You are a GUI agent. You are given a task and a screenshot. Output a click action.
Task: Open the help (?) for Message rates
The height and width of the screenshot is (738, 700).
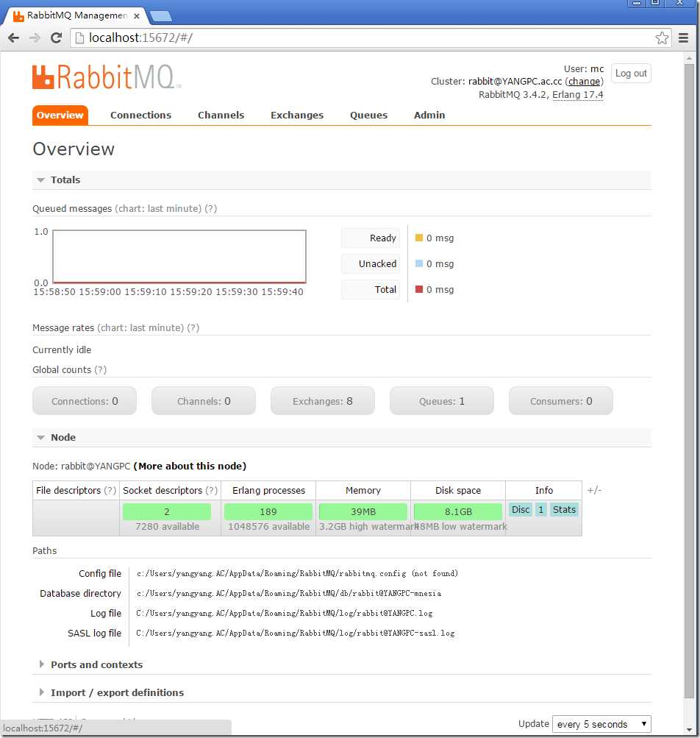pos(193,327)
